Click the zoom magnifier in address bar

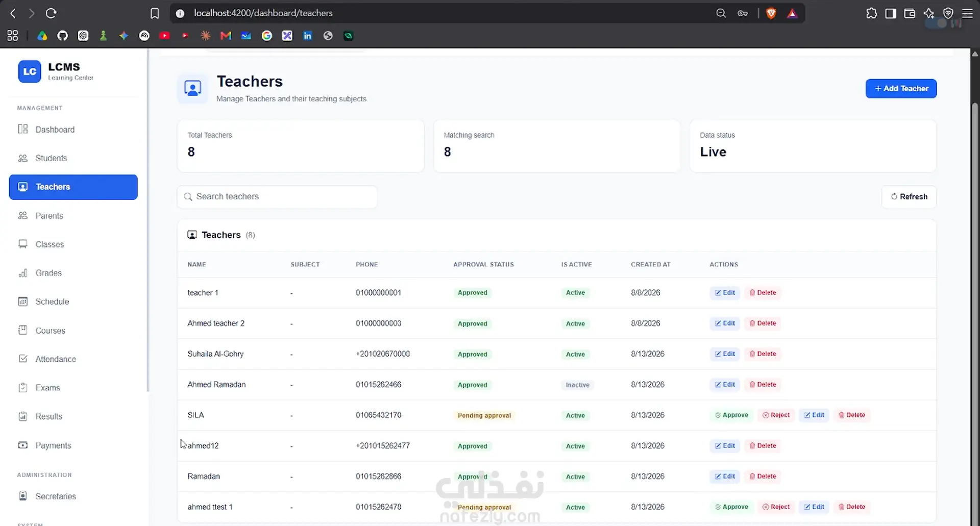pos(721,13)
